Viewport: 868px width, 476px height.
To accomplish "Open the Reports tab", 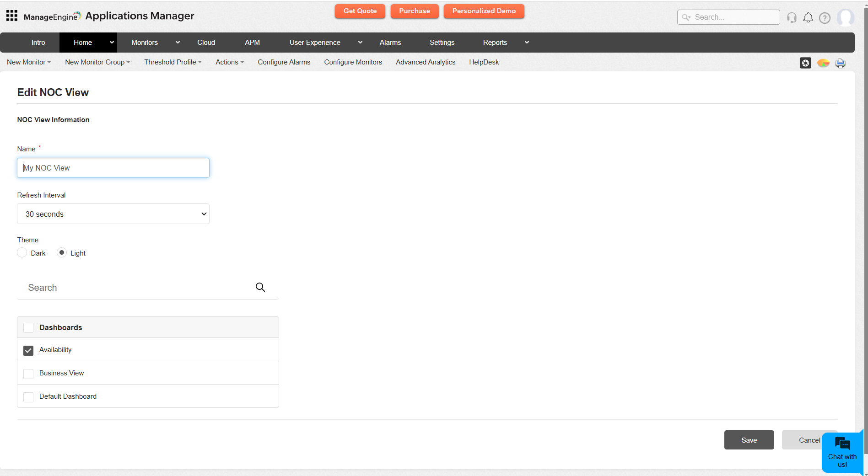I will point(495,43).
